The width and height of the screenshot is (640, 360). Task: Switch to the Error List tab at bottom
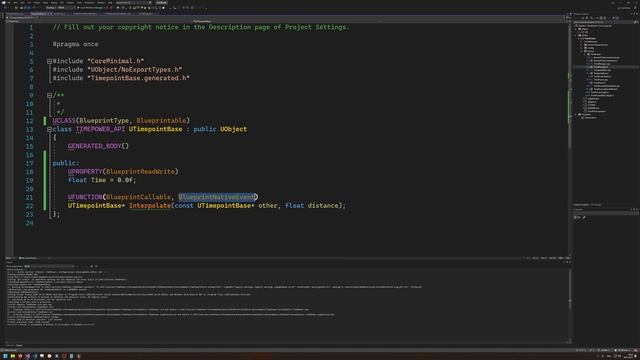tap(10, 345)
